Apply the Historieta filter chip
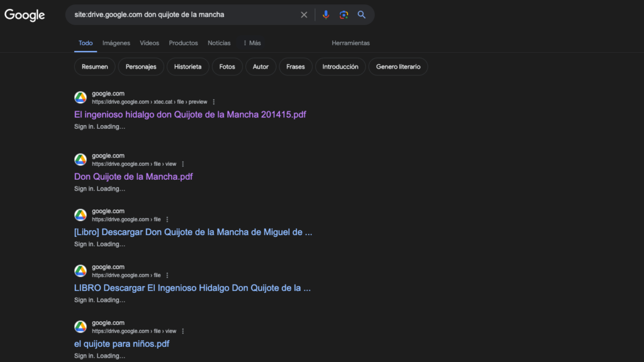Image resolution: width=644 pixels, height=362 pixels. point(187,67)
